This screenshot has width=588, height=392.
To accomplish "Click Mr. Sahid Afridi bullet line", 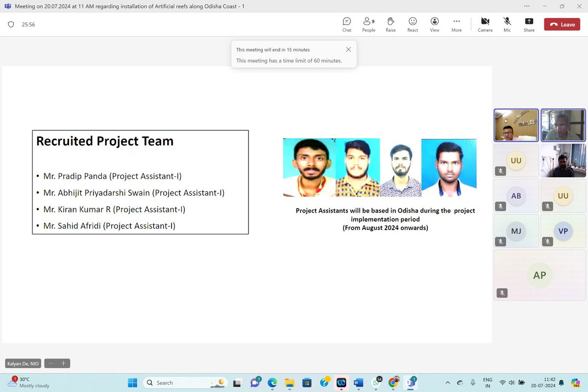I will (109, 226).
